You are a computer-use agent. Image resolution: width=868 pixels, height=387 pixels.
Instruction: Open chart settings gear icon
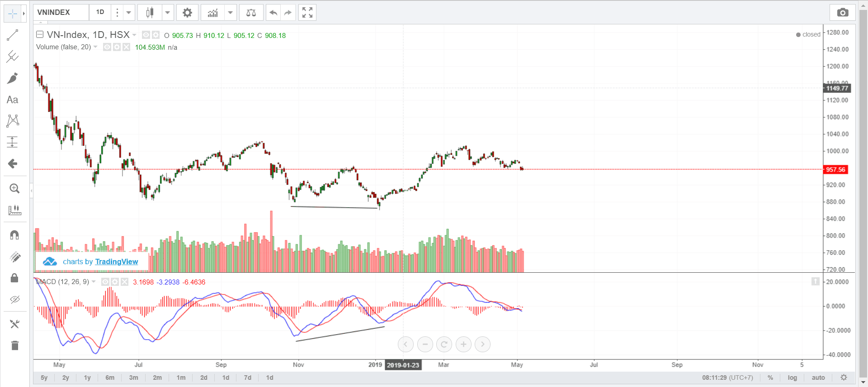pyautogui.click(x=187, y=12)
